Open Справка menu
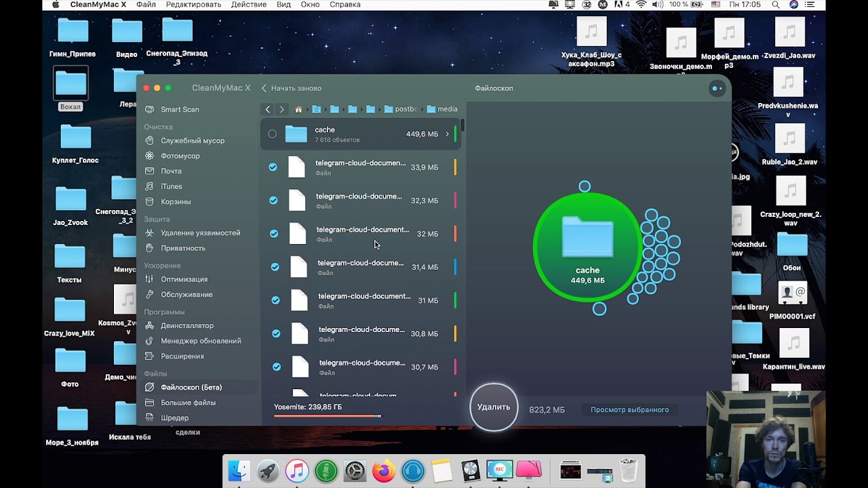Viewport: 868px width, 488px height. 344,5
